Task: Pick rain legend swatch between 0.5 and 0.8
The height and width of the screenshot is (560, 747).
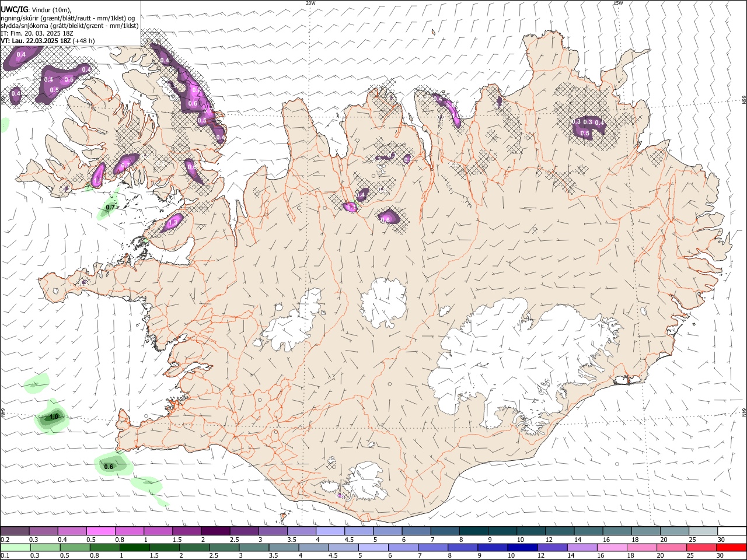Action: pos(75,547)
